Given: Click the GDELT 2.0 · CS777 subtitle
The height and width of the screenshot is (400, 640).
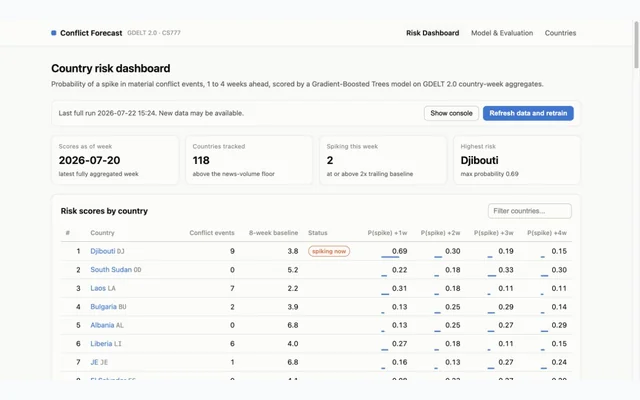Looking at the screenshot, I should 154,33.
